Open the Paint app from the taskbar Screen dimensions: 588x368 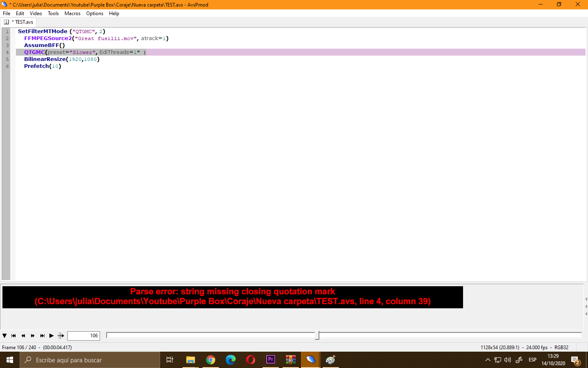(331, 360)
